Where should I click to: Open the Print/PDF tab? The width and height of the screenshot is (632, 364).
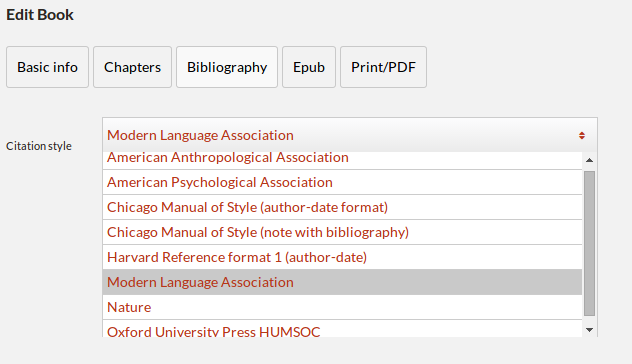pos(383,67)
